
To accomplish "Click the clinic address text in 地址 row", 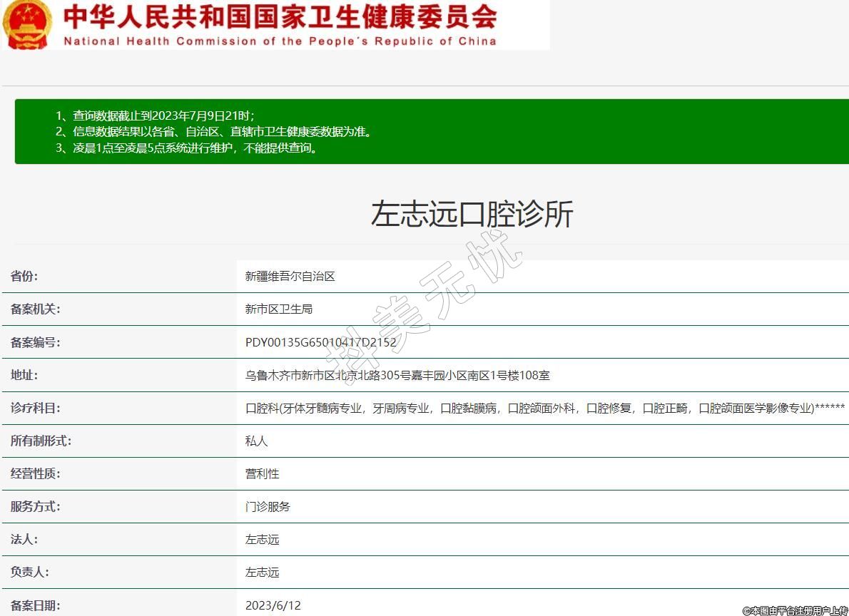I will 397,375.
